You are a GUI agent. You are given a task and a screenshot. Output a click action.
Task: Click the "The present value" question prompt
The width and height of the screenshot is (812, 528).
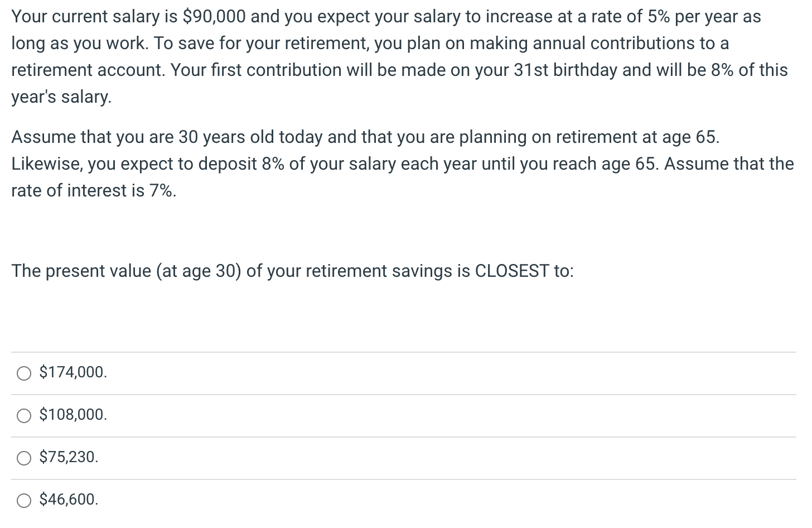[x=81, y=271]
